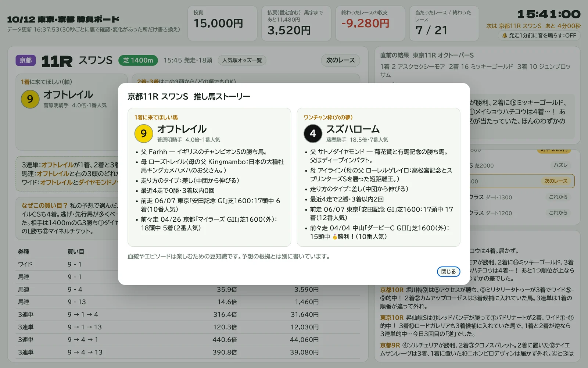Click the 払戻 3,520円 stat card
Image resolution: width=588 pixels, height=368 pixels.
(x=296, y=23)
